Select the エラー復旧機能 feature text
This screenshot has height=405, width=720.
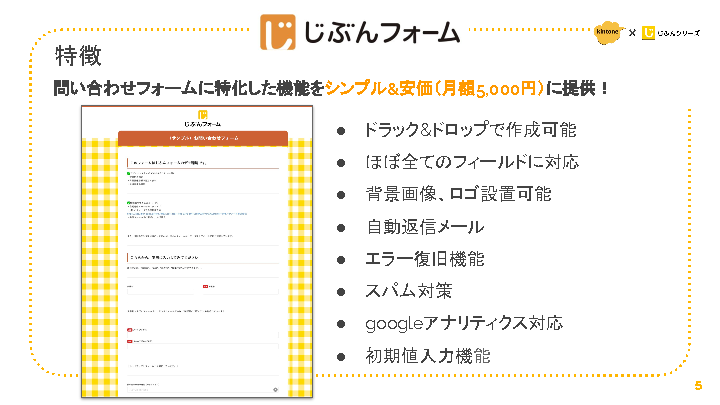point(424,259)
